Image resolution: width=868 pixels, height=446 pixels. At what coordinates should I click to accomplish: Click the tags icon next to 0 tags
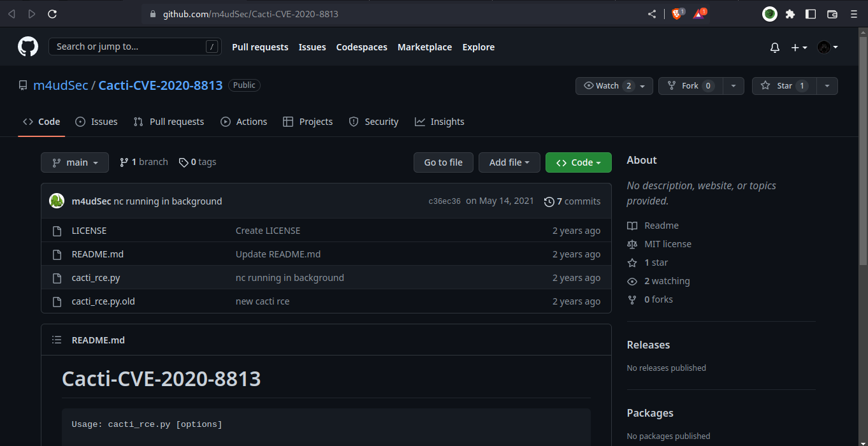184,162
